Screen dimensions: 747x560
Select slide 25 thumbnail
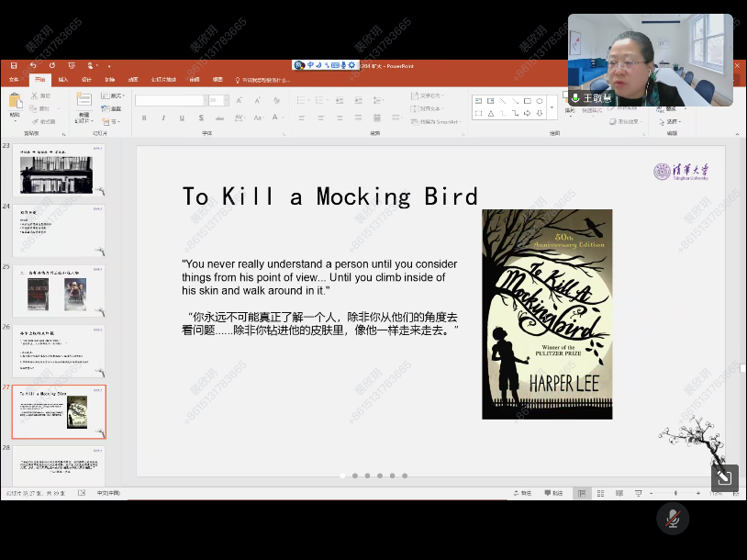(x=59, y=291)
